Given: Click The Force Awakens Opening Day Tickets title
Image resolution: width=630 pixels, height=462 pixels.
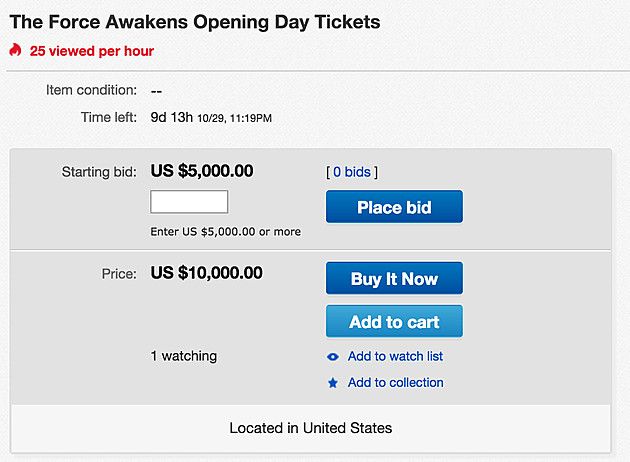Looking at the screenshot, I should coord(194,21).
